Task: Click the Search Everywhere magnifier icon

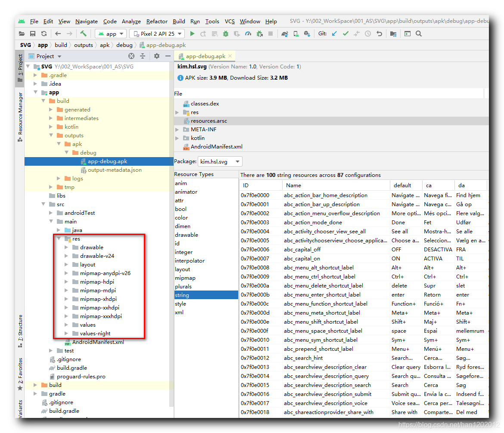Action: [419, 34]
